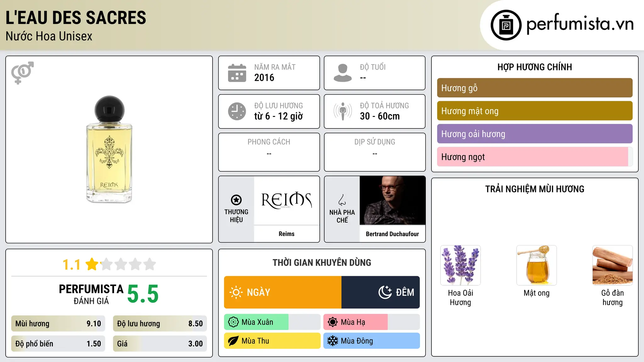Click the snowflake icon for Mùa Đông

[333, 341]
